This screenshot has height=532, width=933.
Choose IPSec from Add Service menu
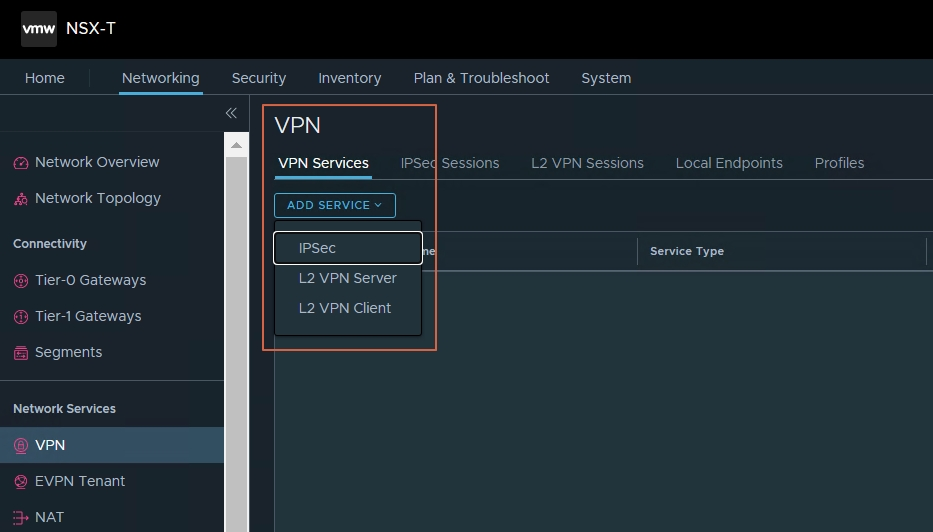347,248
